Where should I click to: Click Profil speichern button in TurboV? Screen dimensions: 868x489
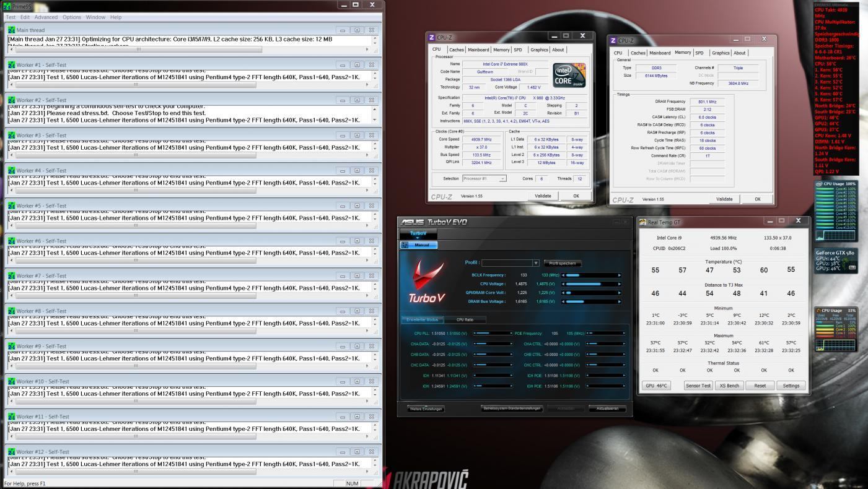pos(563,263)
